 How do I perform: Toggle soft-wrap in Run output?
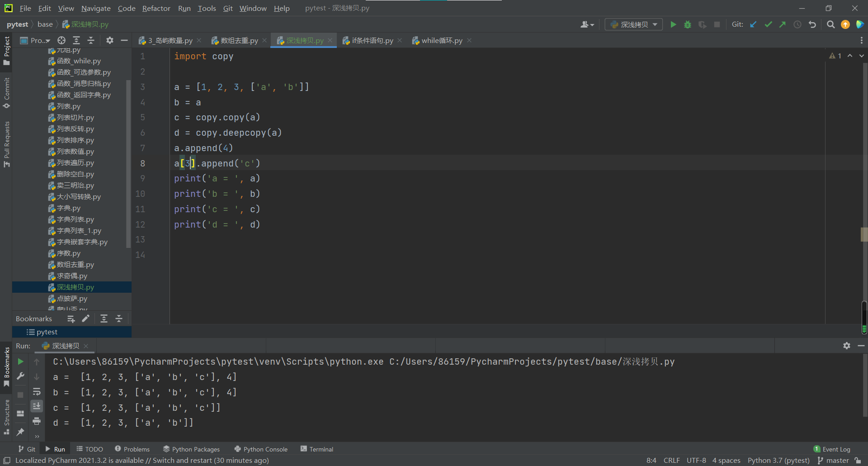coord(37,391)
